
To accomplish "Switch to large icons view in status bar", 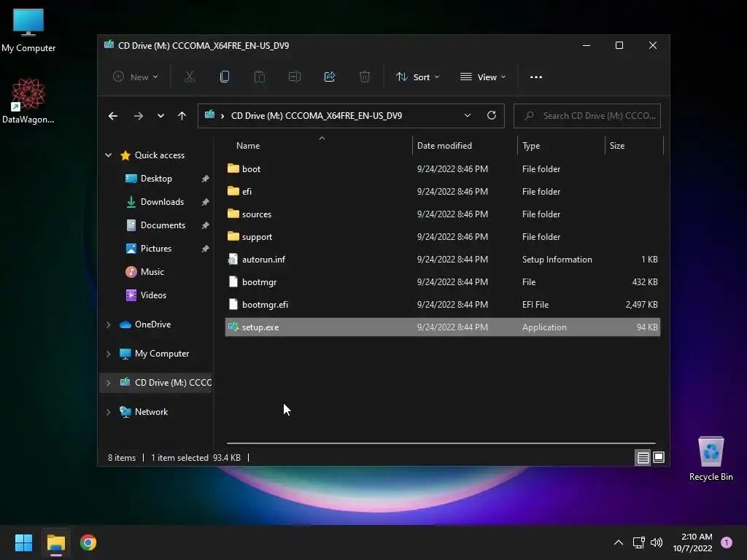I will coord(659,458).
